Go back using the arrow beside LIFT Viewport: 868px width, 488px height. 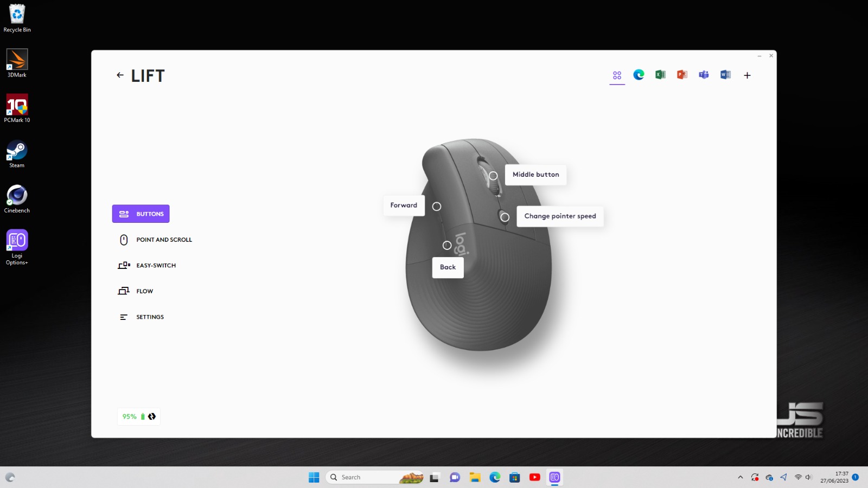120,75
